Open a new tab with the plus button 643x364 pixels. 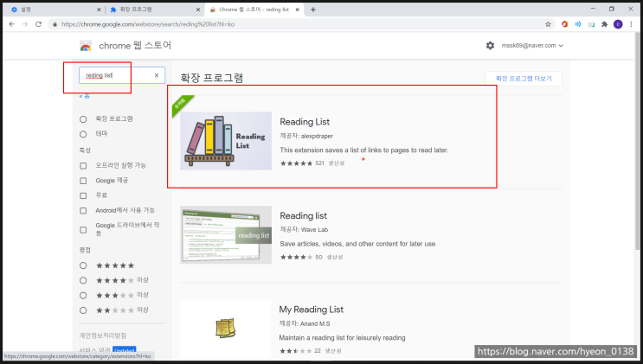[313, 10]
